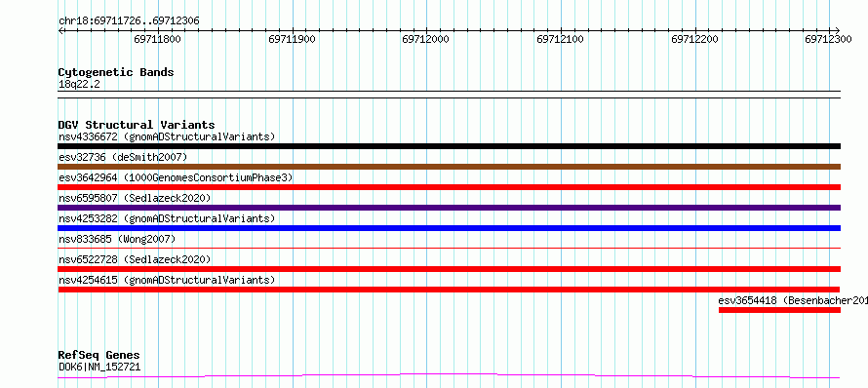
Task: Click ruler tick label 69711900
Action: (292, 40)
